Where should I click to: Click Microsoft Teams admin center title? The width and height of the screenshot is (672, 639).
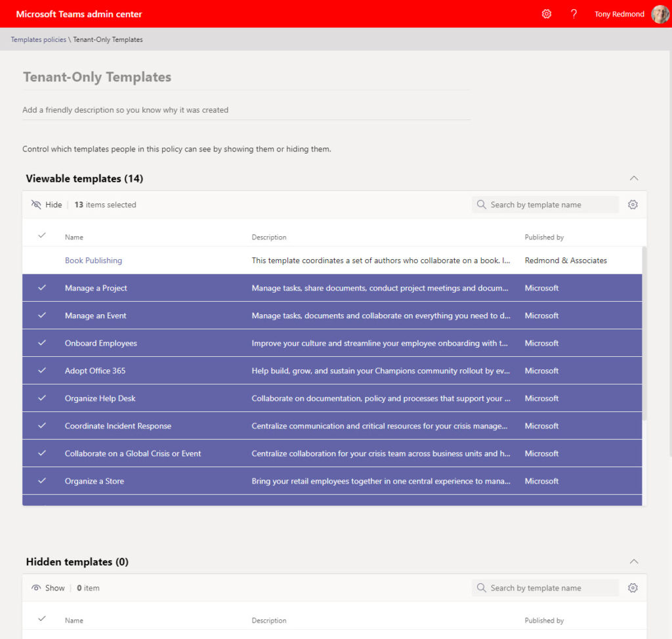click(79, 14)
